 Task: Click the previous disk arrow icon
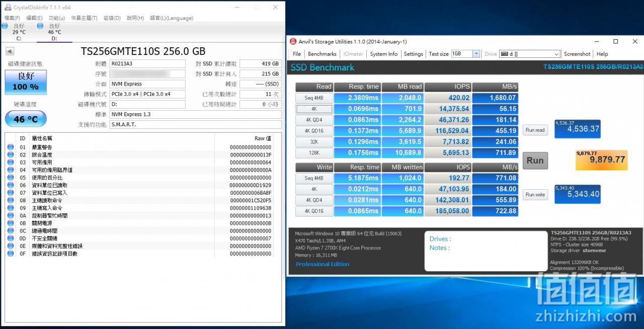point(10,51)
